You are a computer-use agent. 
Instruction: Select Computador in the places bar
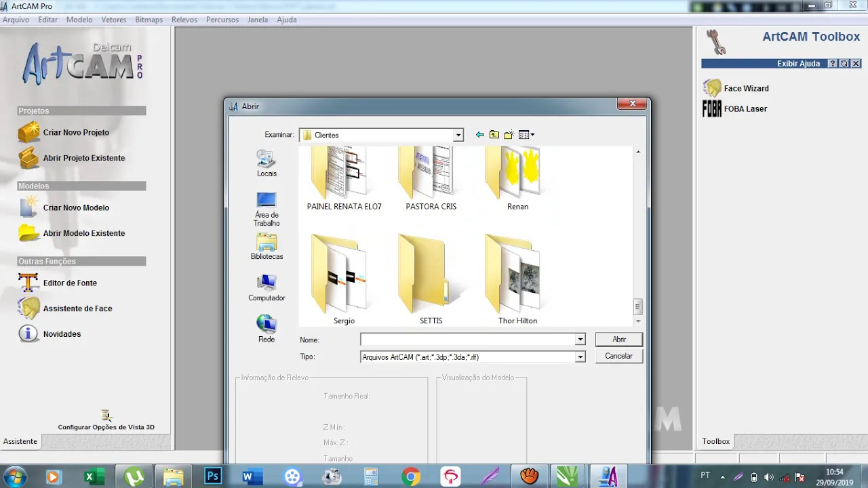click(x=267, y=288)
